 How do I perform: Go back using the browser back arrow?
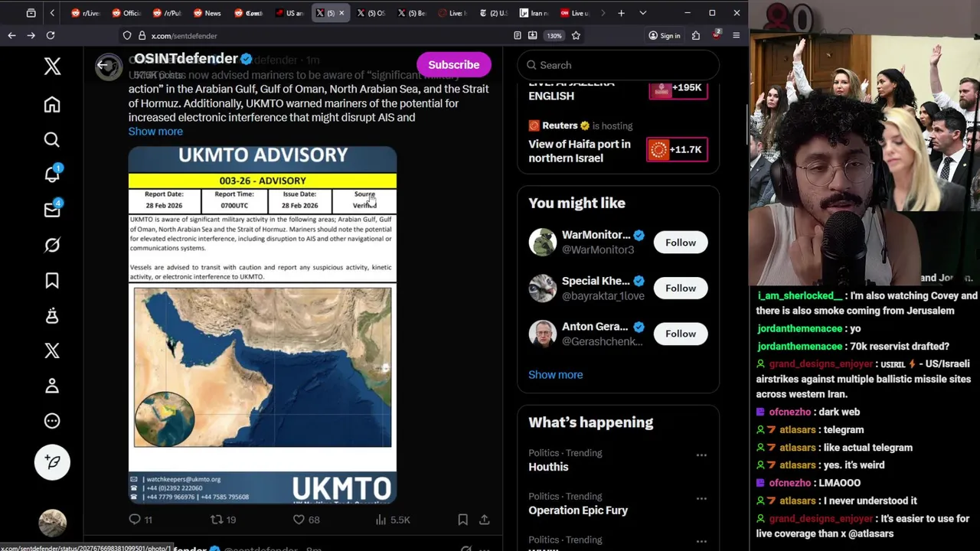pyautogui.click(x=11, y=35)
